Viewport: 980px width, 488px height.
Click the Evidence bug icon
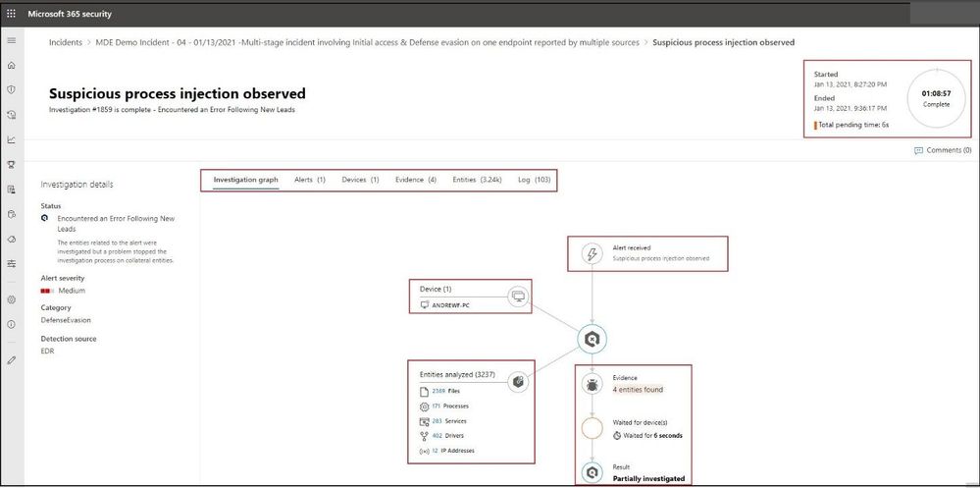point(592,384)
